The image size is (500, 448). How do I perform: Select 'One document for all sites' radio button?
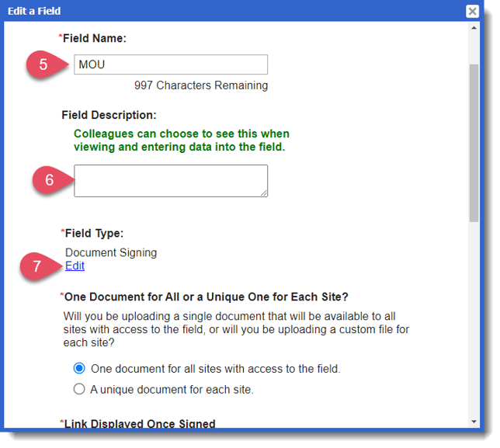[78, 369]
